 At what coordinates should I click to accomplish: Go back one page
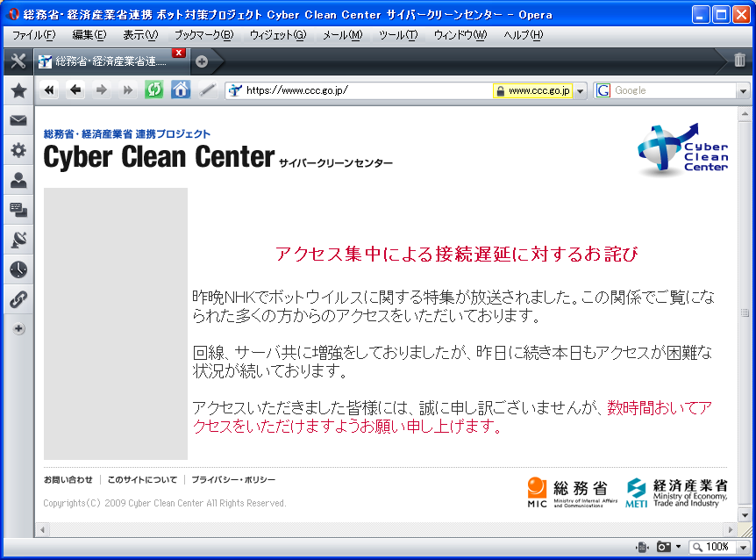pyautogui.click(x=75, y=90)
